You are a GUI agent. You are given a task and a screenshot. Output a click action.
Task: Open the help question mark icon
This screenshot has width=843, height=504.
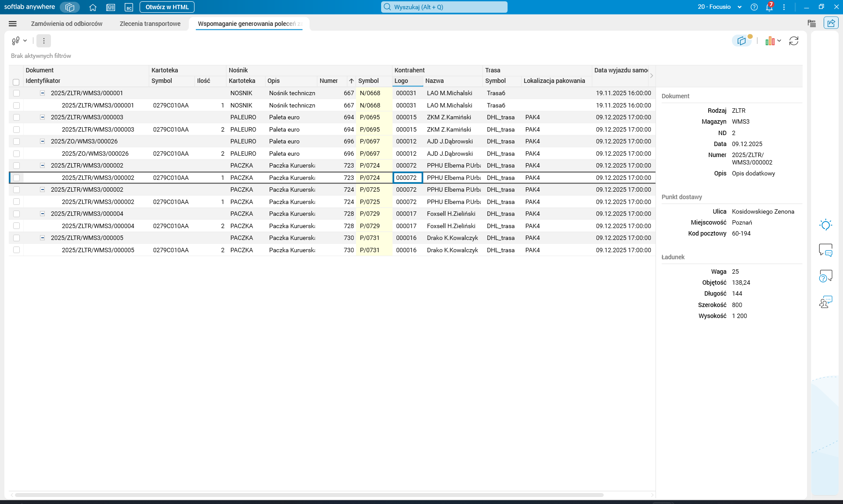(754, 7)
